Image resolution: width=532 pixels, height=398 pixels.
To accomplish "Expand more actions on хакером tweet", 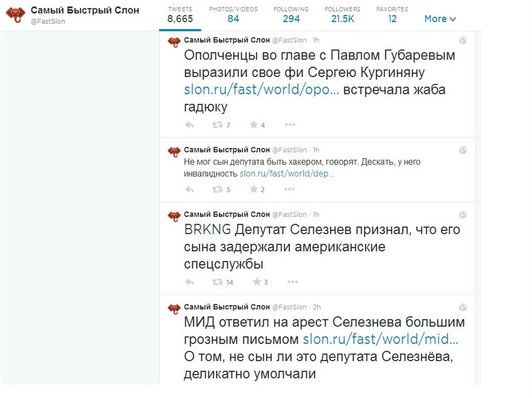I will point(290,190).
